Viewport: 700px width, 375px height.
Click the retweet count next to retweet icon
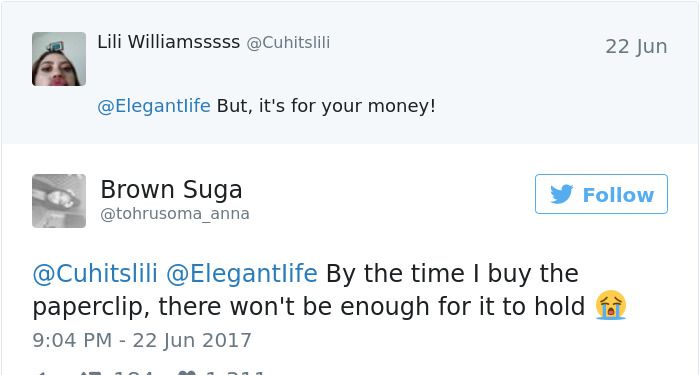pyautogui.click(x=133, y=373)
